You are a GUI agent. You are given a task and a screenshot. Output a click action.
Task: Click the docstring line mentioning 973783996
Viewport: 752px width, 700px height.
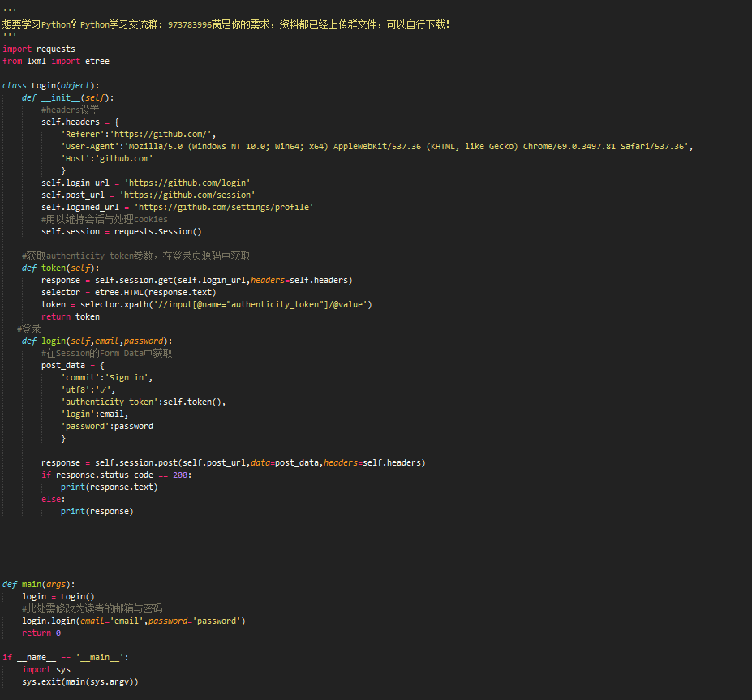226,24
